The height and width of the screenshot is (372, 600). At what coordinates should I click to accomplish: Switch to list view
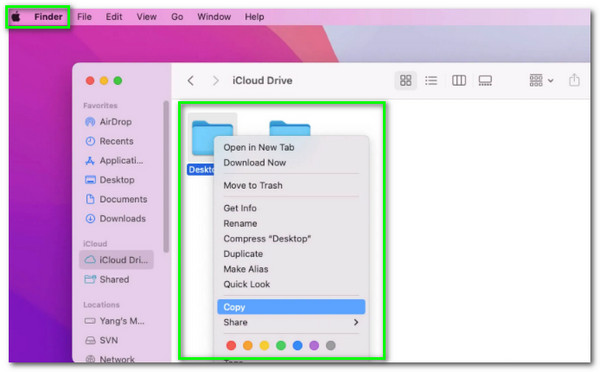pyautogui.click(x=431, y=80)
